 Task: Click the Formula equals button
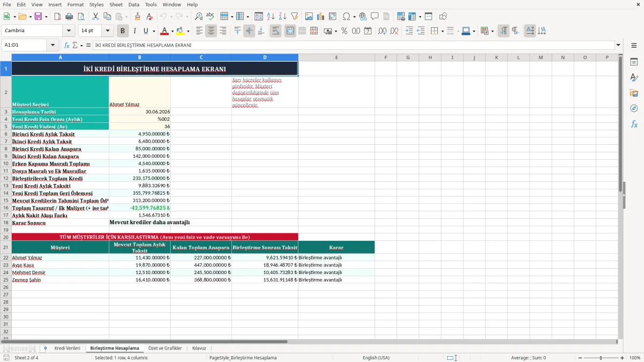pos(89,45)
